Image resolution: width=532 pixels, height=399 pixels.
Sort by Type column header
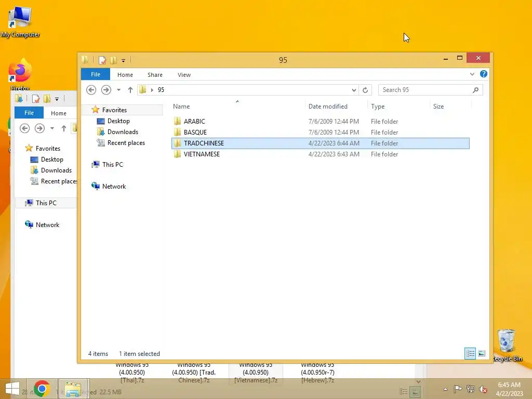pos(398,106)
